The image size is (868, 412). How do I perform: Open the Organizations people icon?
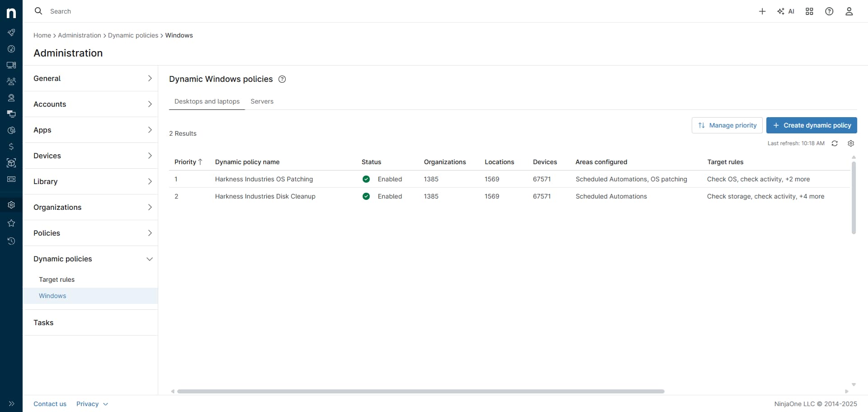pyautogui.click(x=11, y=81)
